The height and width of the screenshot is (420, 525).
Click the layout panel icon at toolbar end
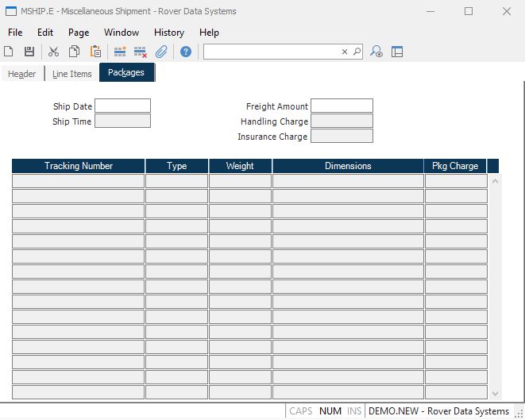click(397, 52)
